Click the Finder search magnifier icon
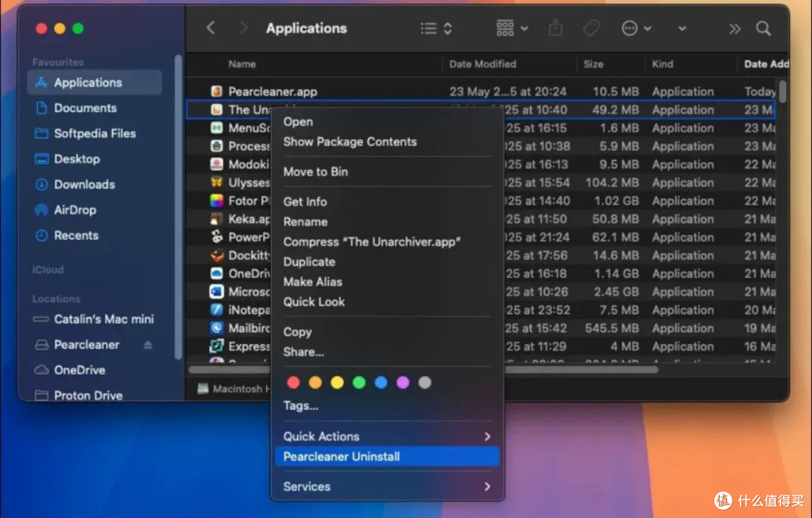Image resolution: width=812 pixels, height=518 pixels. 763,29
